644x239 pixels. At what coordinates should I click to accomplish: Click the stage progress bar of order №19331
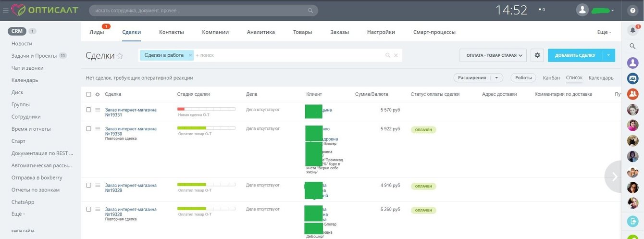(206, 109)
